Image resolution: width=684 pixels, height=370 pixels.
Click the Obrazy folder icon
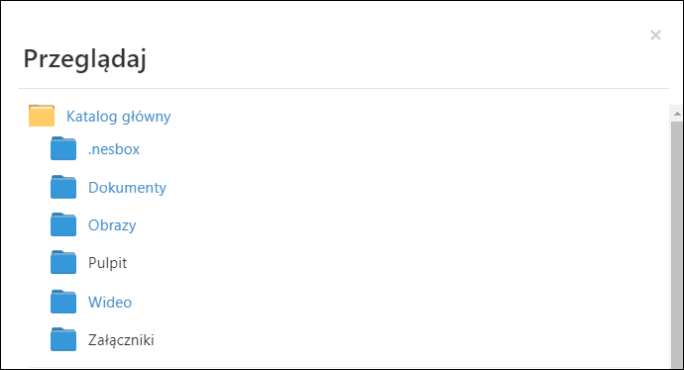tap(63, 224)
